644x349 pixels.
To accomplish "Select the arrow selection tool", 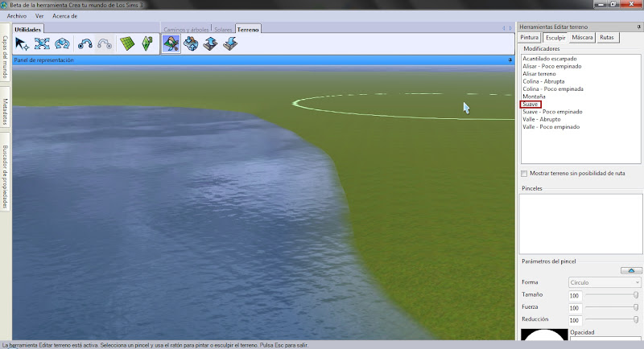I will [x=22, y=44].
